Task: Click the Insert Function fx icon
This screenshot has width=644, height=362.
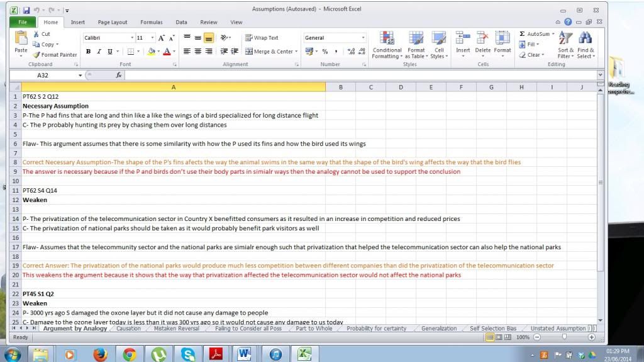Action: pyautogui.click(x=119, y=75)
